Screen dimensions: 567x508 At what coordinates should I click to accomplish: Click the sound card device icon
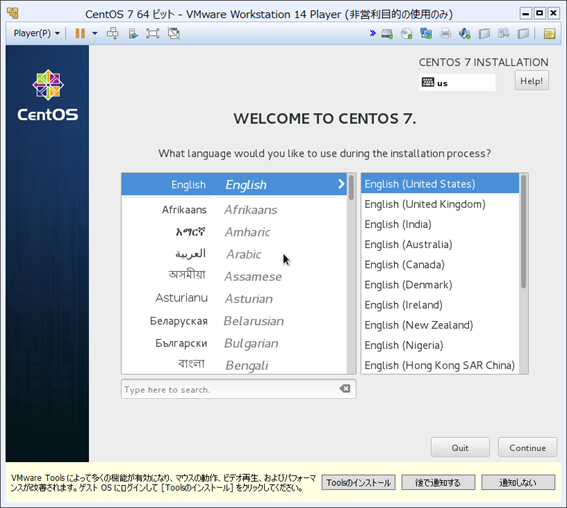pos(465,34)
